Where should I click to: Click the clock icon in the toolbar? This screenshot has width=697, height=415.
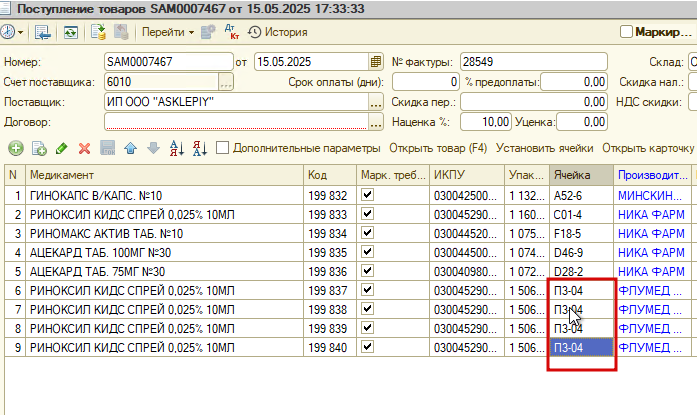[7, 32]
